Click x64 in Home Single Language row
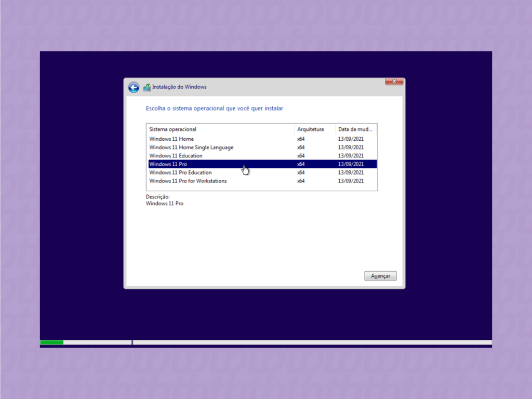Screen dimensions: 532x399 301,147
